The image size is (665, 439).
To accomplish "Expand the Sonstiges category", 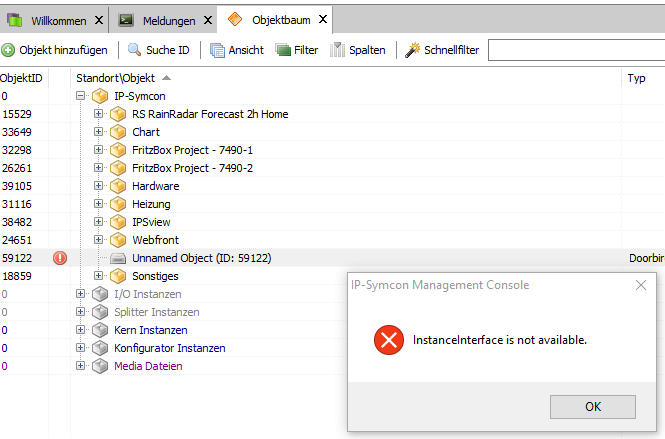I will tap(98, 276).
